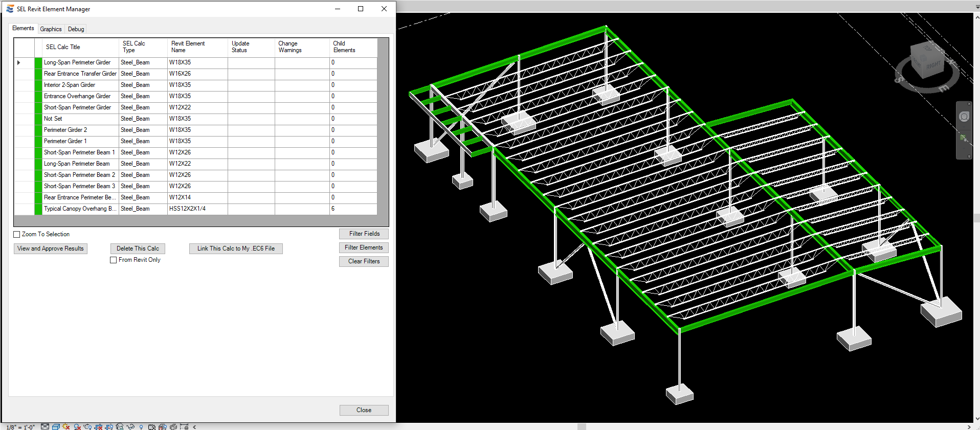
Task: Toggle Reveal Constraints icon
Action: [x=184, y=426]
